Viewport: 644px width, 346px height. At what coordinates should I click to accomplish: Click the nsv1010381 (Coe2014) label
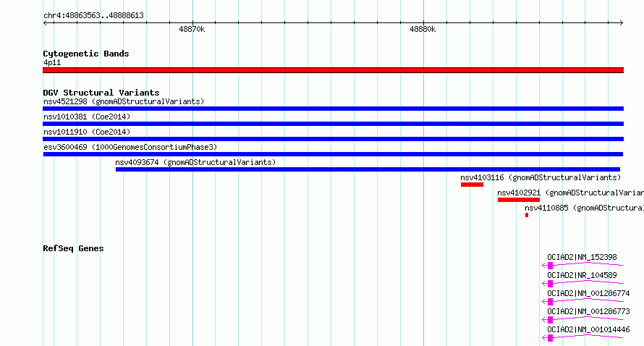click(x=87, y=117)
